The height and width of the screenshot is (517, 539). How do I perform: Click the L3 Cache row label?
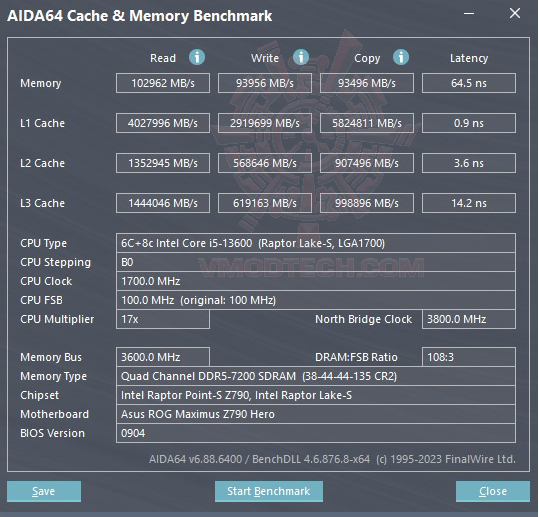point(42,203)
